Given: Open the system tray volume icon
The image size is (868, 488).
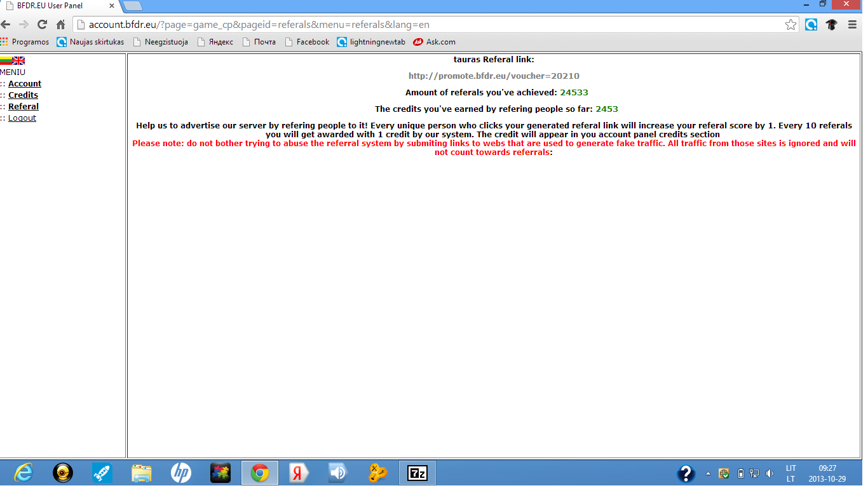Looking at the screenshot, I should 770,473.
